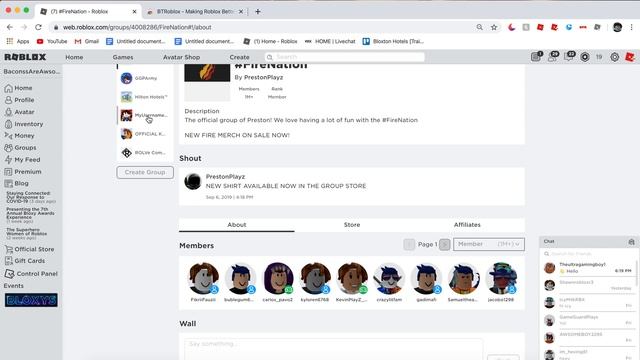Open chat with GameGuardPlays

[588, 320]
